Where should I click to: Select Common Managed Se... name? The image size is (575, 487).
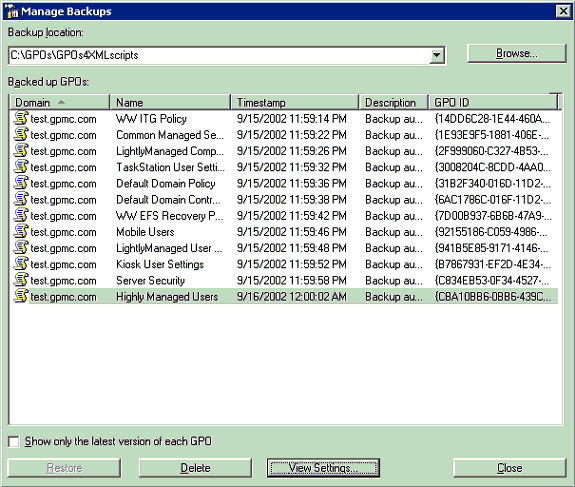[170, 135]
